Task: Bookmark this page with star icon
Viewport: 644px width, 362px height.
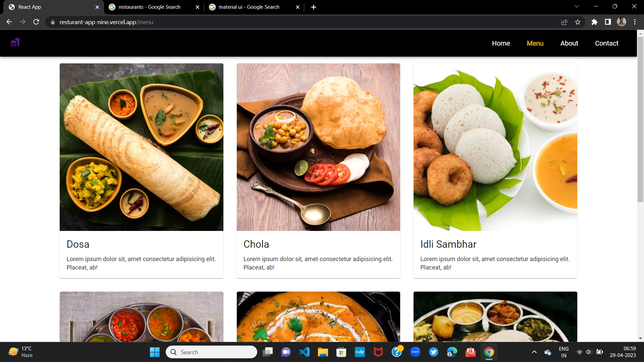Action: point(578,22)
